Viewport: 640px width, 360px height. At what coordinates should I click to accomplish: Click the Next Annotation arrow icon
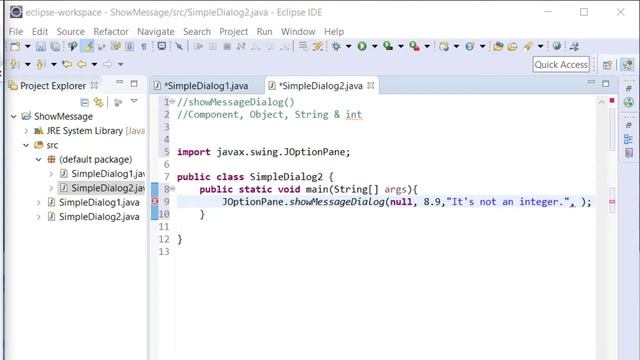coord(14,64)
